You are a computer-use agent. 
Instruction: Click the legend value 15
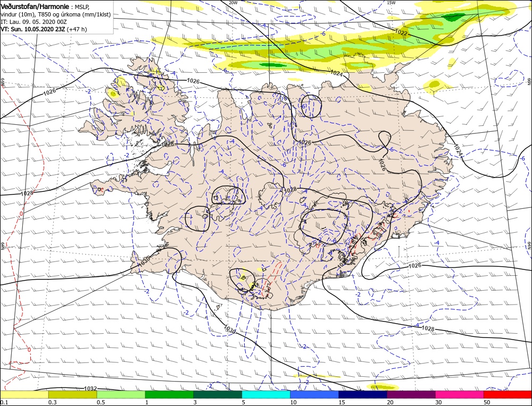[342, 402]
